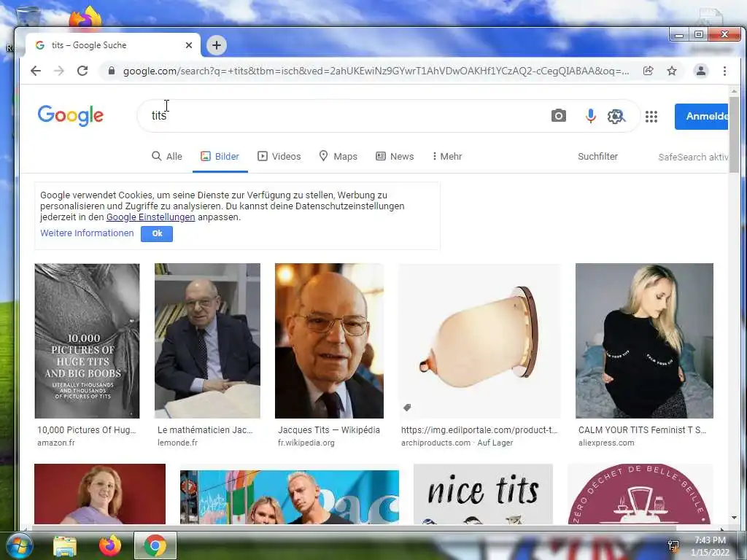Click the 'Jacques Tits — Wikipédia' caption
The height and width of the screenshot is (560, 747).
(329, 430)
